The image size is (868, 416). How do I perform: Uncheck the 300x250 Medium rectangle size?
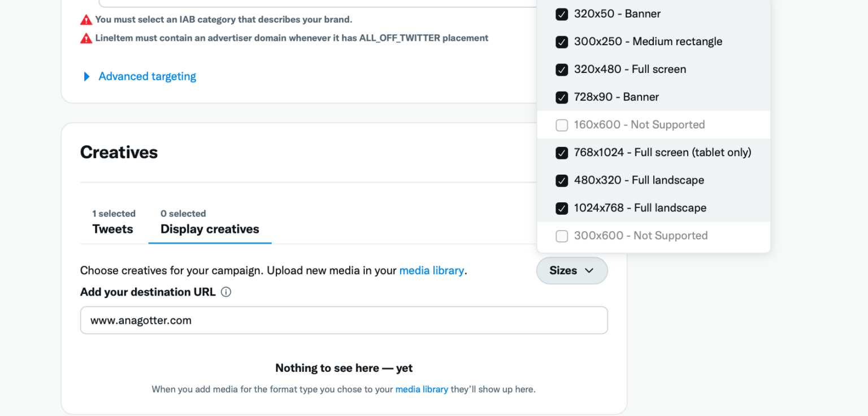point(562,42)
